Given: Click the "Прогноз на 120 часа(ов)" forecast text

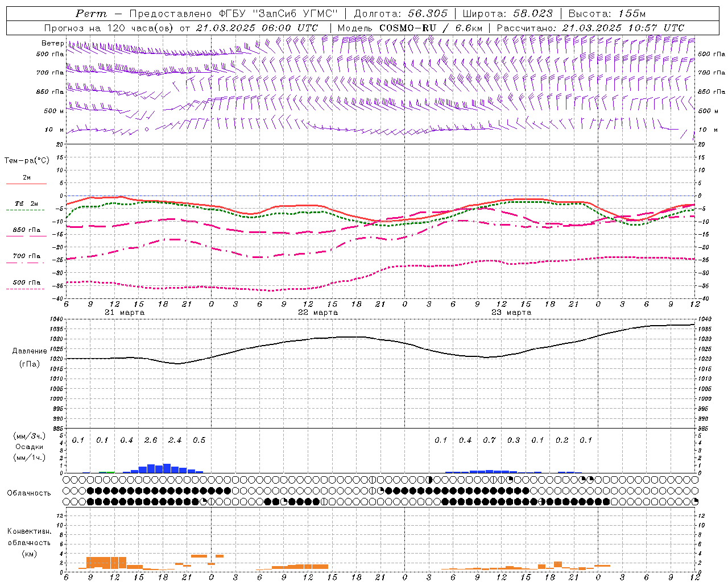Looking at the screenshot, I should click(x=109, y=28).
